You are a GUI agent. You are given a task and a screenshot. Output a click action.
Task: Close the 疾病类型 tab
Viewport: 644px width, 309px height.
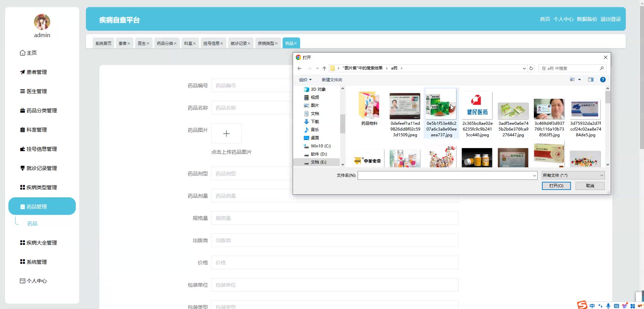point(276,44)
